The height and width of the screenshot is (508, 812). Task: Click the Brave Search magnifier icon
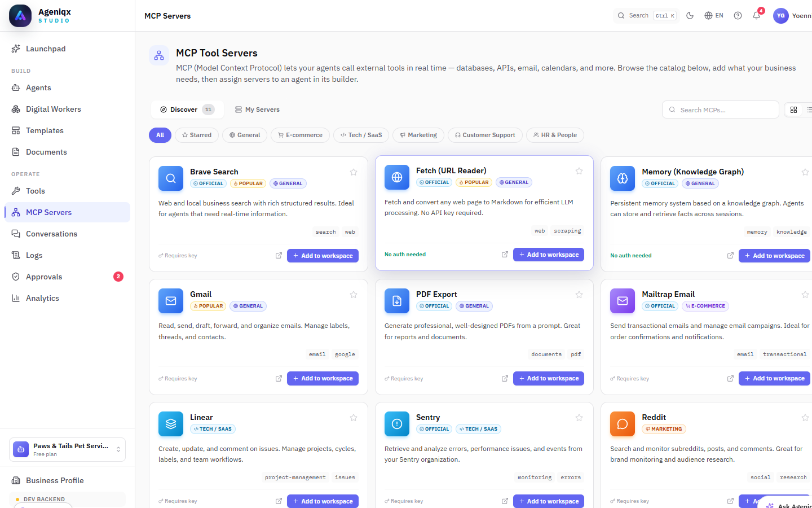point(171,178)
